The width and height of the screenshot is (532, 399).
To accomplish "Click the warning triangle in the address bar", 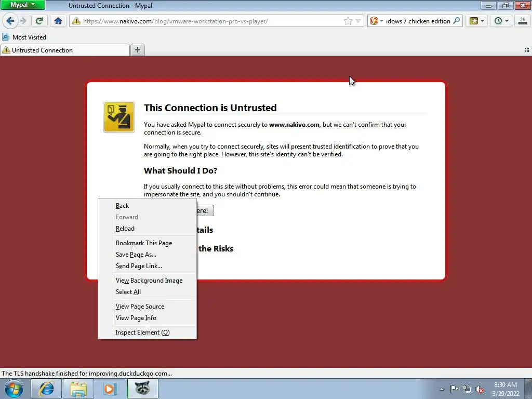I will point(76,21).
